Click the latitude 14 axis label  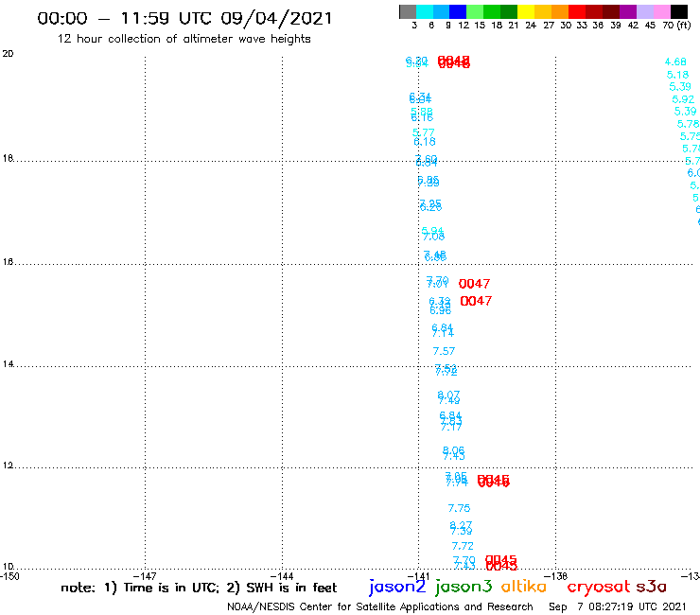pos(8,364)
